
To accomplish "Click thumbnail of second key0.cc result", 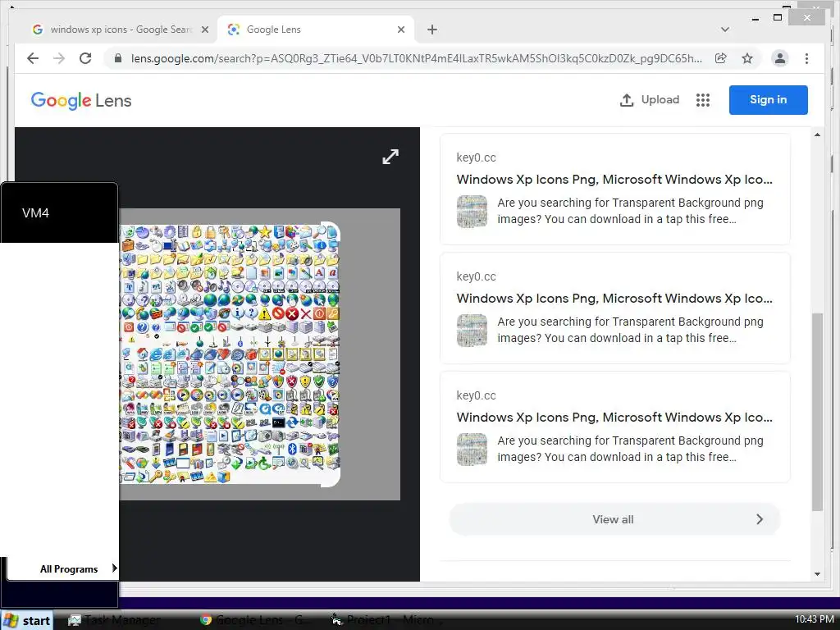I will [x=472, y=330].
